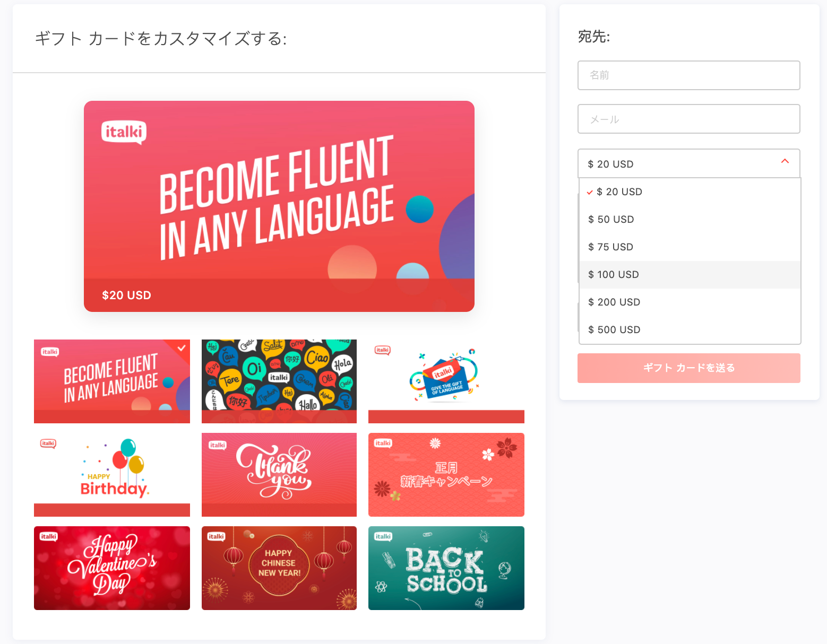Select the $ 50 USD option

pos(690,220)
